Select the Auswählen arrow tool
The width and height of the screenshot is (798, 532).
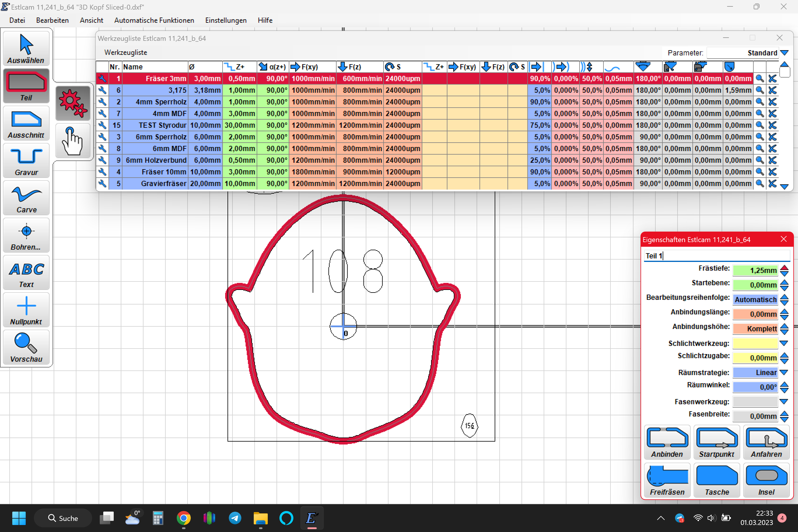click(26, 48)
